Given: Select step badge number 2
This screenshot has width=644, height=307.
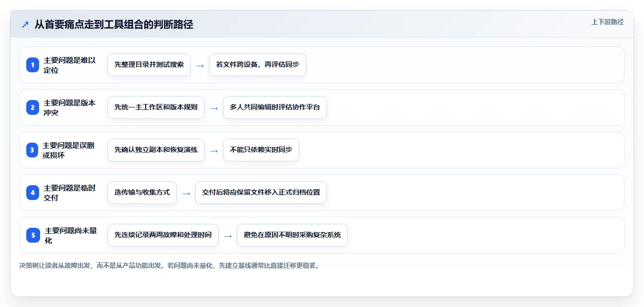Looking at the screenshot, I should pyautogui.click(x=33, y=107).
